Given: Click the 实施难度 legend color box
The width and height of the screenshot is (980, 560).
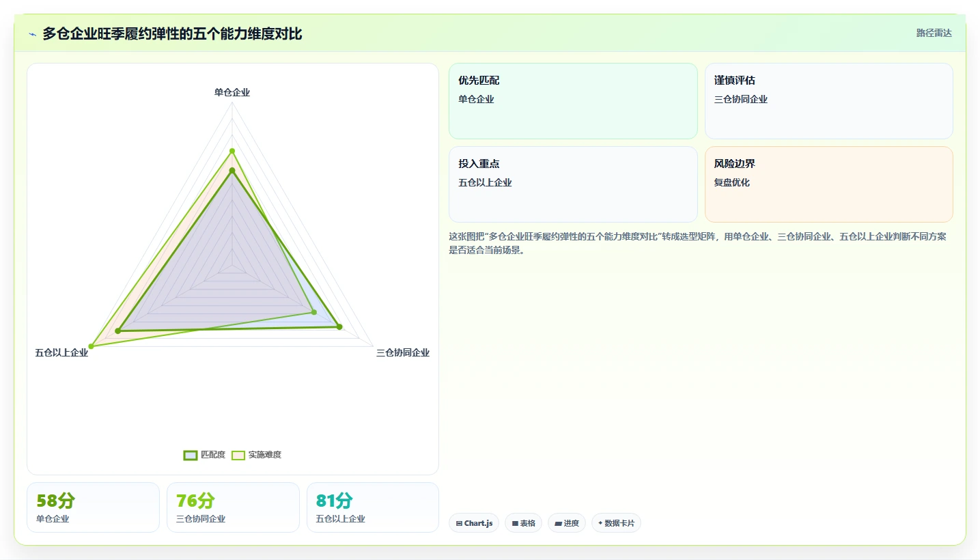Looking at the screenshot, I should 238,456.
